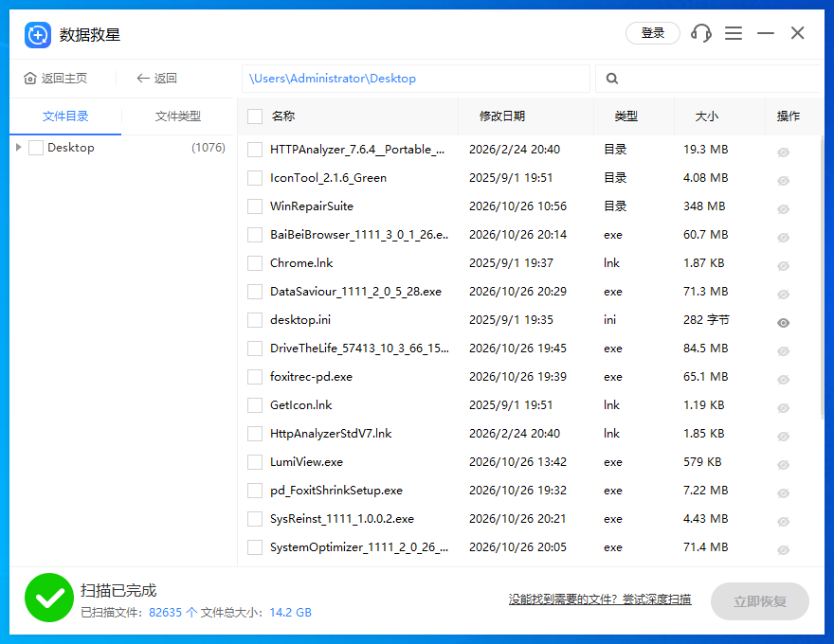
Task: Click the home icon beside 返回主页
Action: (30, 78)
